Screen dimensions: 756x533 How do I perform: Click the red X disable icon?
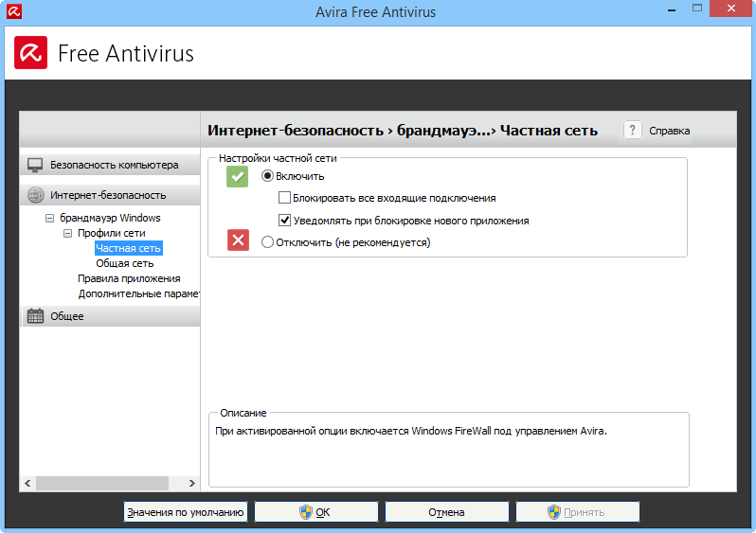point(238,240)
